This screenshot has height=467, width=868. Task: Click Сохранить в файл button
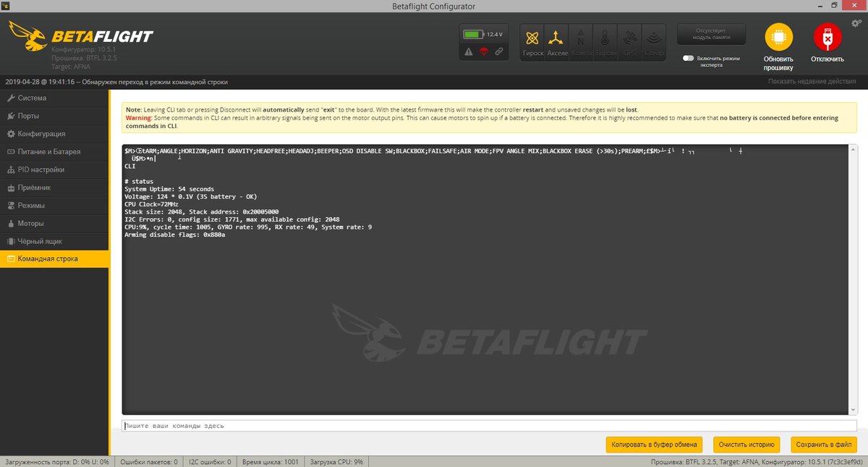(x=823, y=445)
